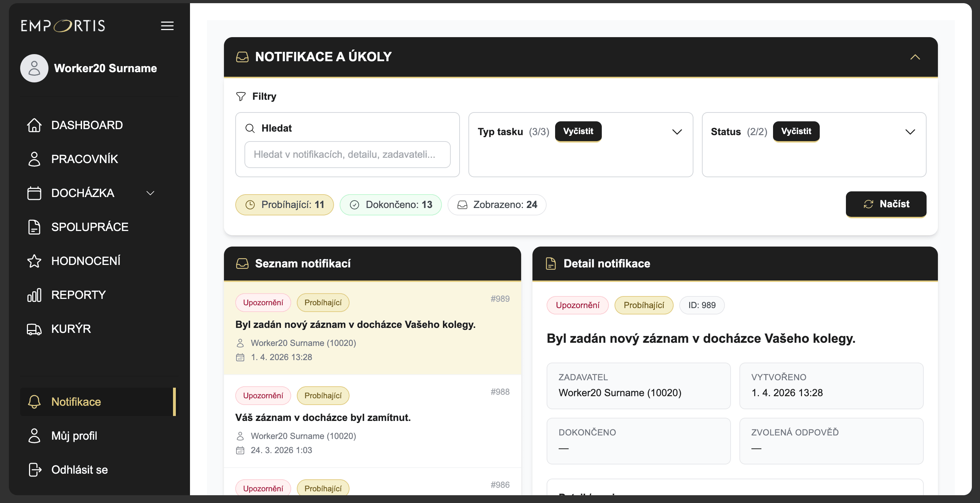
Task: Select the partially visible notification #986
Action: point(372,482)
